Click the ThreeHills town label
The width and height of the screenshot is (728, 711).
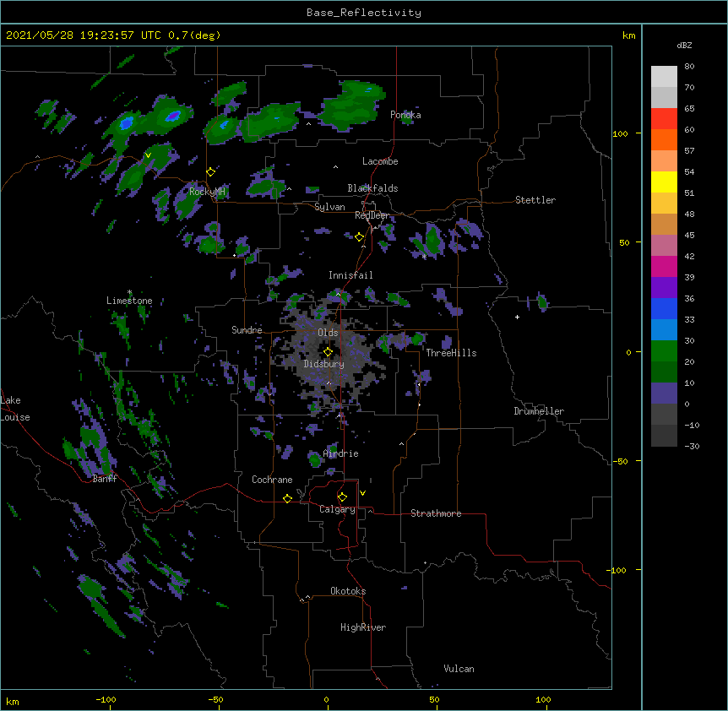tap(451, 353)
